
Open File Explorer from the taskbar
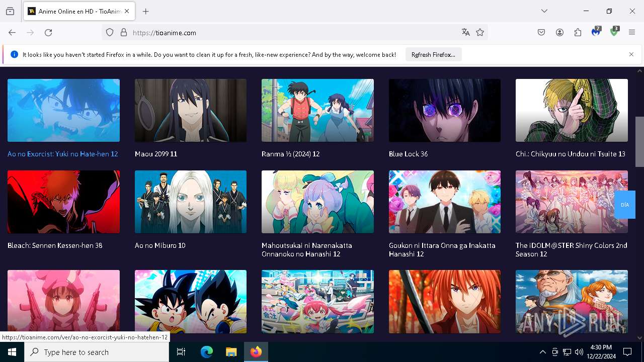point(231,352)
